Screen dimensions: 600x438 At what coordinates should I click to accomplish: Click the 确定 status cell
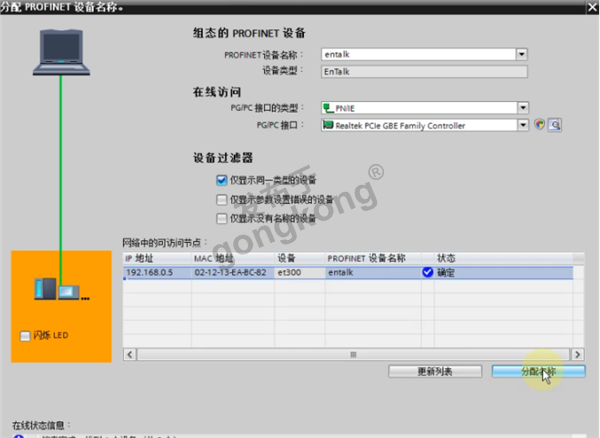[504, 272]
